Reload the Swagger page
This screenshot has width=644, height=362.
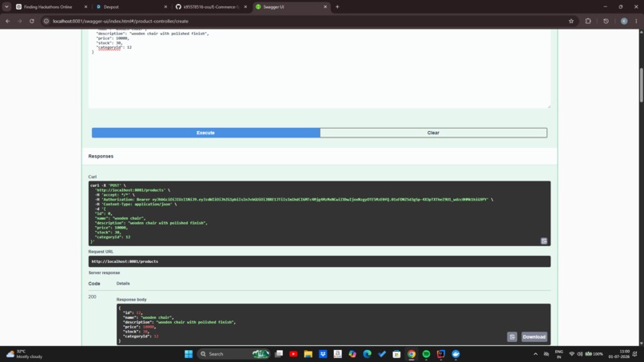coord(32,21)
